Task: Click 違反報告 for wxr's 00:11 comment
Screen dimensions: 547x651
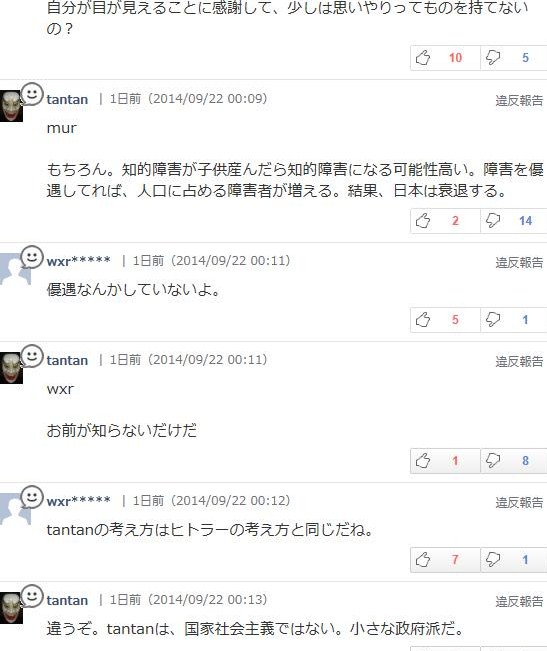Action: click(x=519, y=262)
